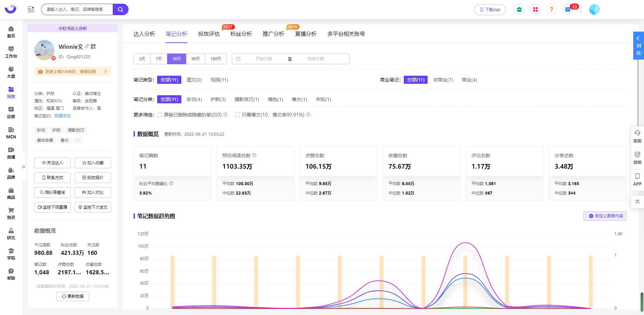Click the back-to-top arrow icon

point(637,202)
